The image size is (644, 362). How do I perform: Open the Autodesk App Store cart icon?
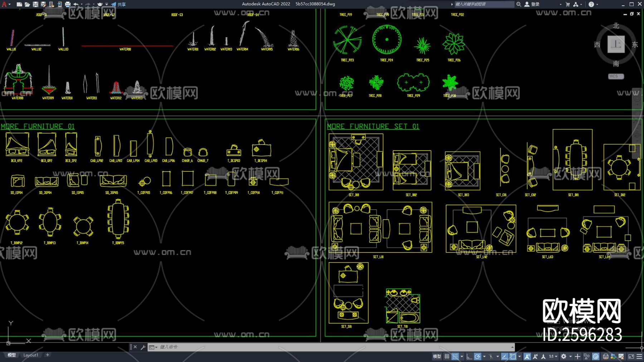567,4
